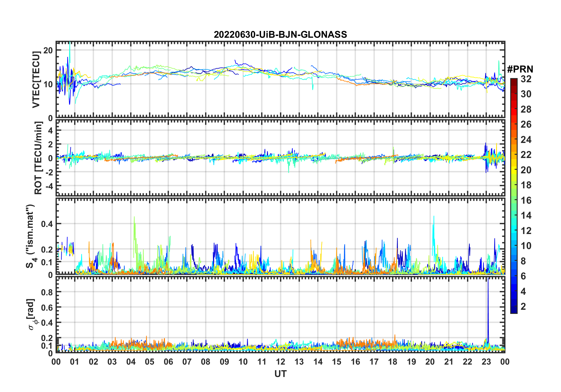Select the UT axis tick label 05
The width and height of the screenshot is (561, 392).
[x=150, y=362]
